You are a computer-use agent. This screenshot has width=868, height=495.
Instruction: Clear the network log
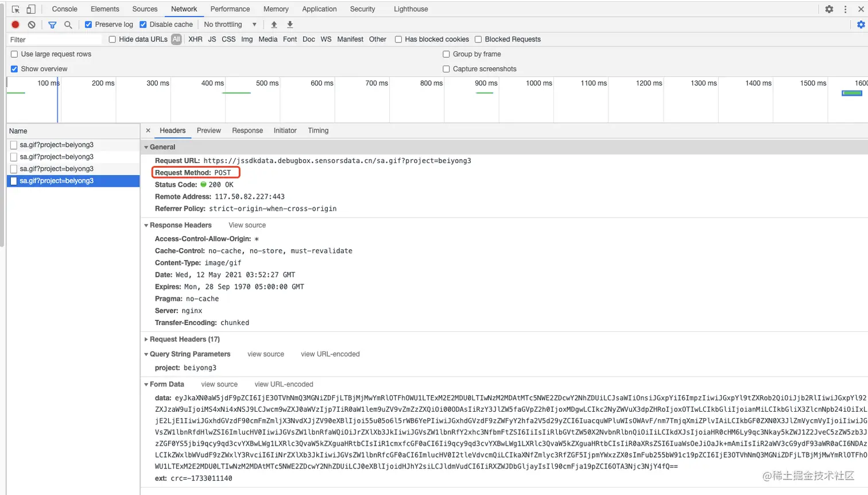[x=32, y=25]
